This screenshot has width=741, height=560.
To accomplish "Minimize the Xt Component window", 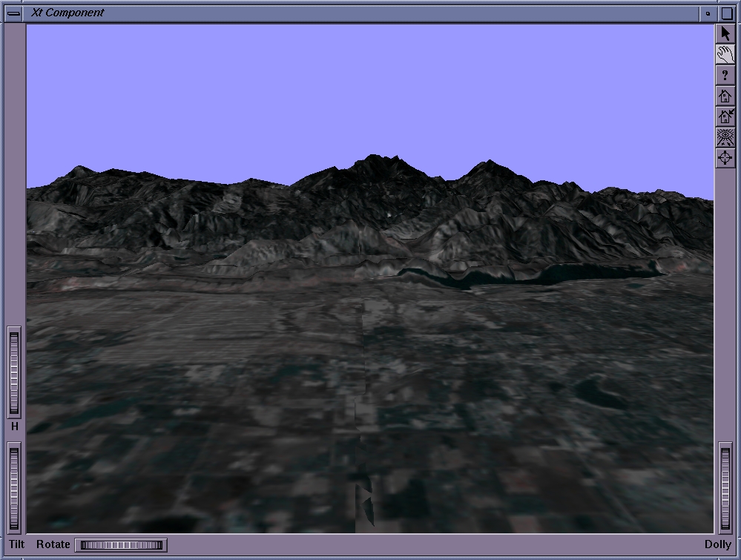I will click(708, 13).
